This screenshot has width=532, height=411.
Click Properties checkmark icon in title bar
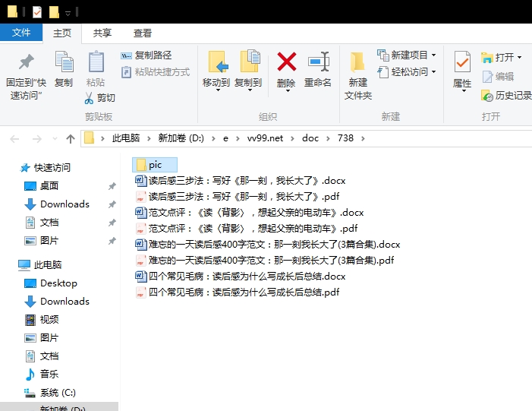37,13
